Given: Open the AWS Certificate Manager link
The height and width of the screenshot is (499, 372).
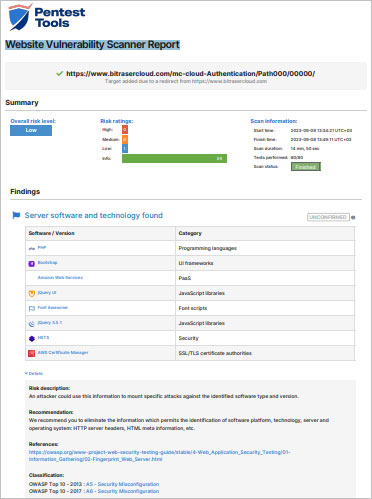Looking at the screenshot, I should coord(63,352).
